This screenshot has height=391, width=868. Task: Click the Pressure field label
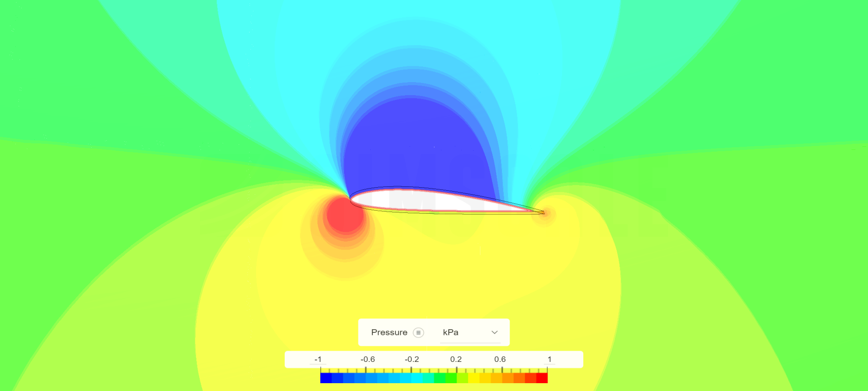pyautogui.click(x=389, y=332)
